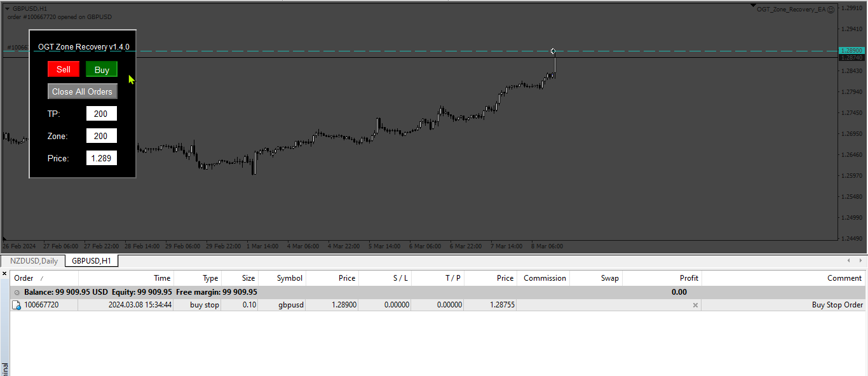Click the cyan 1.28900 price label
868x376 pixels.
(851, 50)
